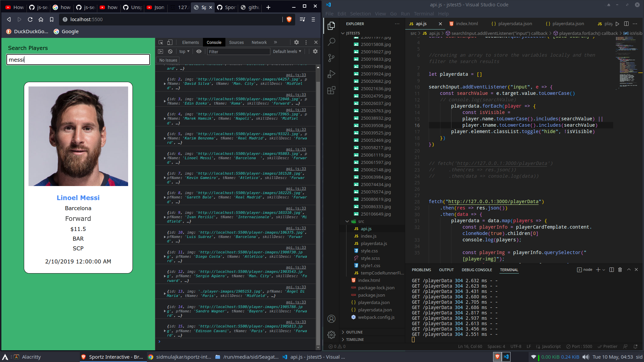Image resolution: width=644 pixels, height=362 pixels.
Task: Click the api.js:33 source link
Action: [296, 75]
